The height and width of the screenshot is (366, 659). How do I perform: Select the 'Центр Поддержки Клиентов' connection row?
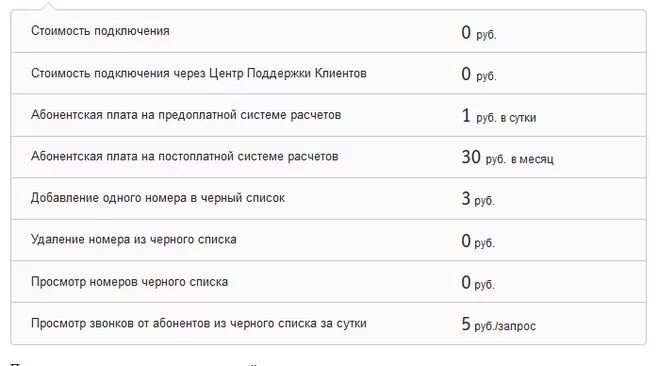coord(328,73)
